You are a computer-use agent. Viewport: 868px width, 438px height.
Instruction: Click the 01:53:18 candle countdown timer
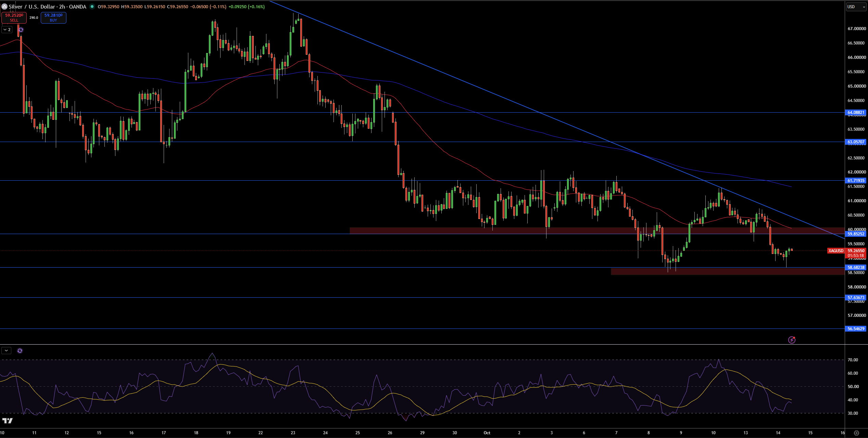tap(856, 256)
